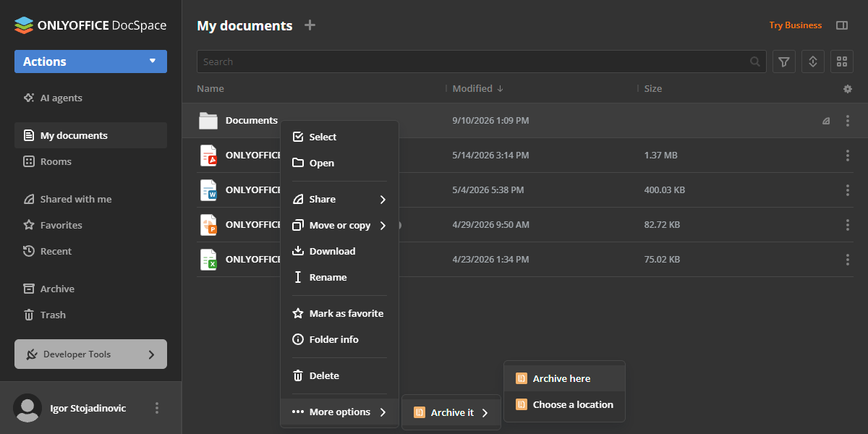Open Documents folder row options menu
Viewport: 868px width, 434px height.
tap(848, 121)
